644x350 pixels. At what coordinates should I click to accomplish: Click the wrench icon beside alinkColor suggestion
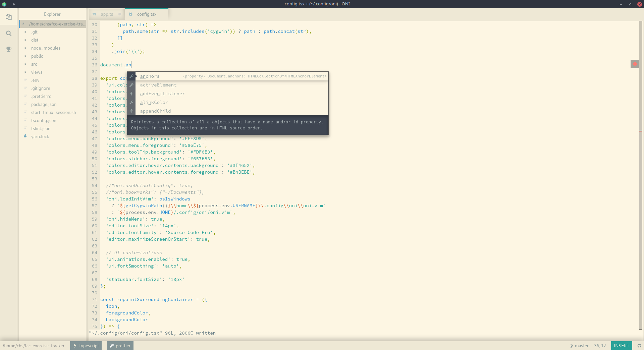[x=131, y=102]
